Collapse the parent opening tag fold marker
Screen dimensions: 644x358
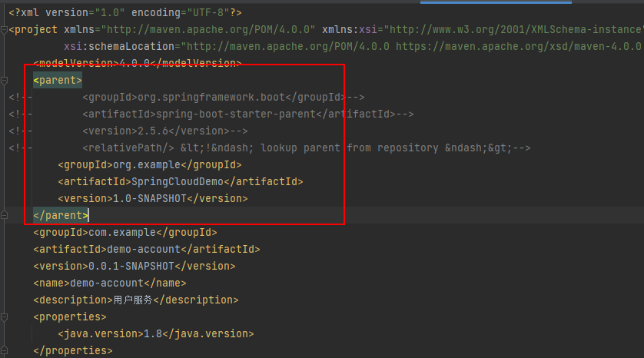pyautogui.click(x=4, y=81)
